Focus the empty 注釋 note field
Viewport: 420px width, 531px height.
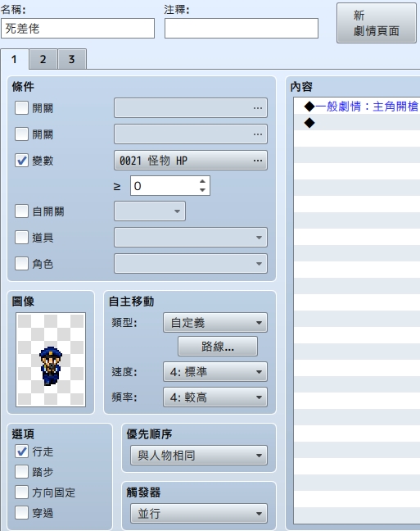[242, 29]
